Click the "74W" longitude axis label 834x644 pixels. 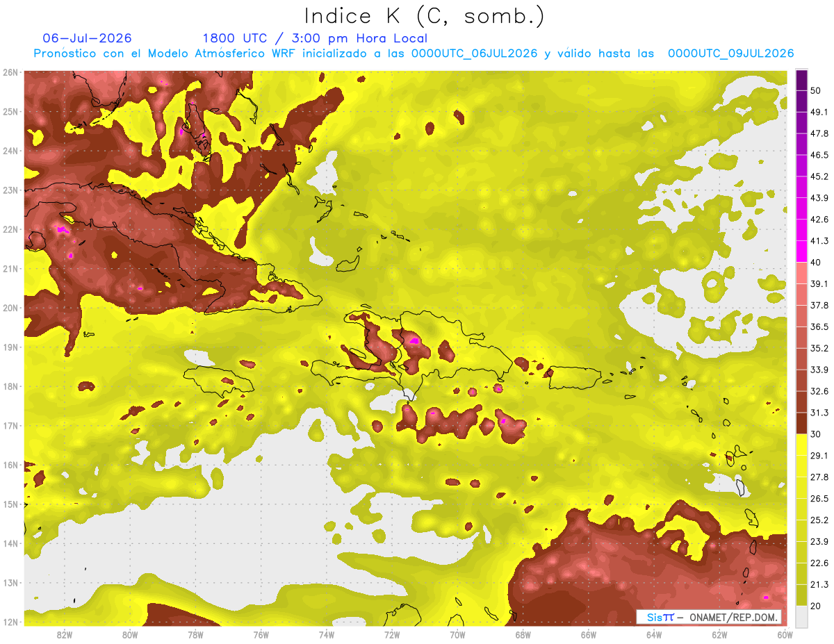click(x=327, y=634)
